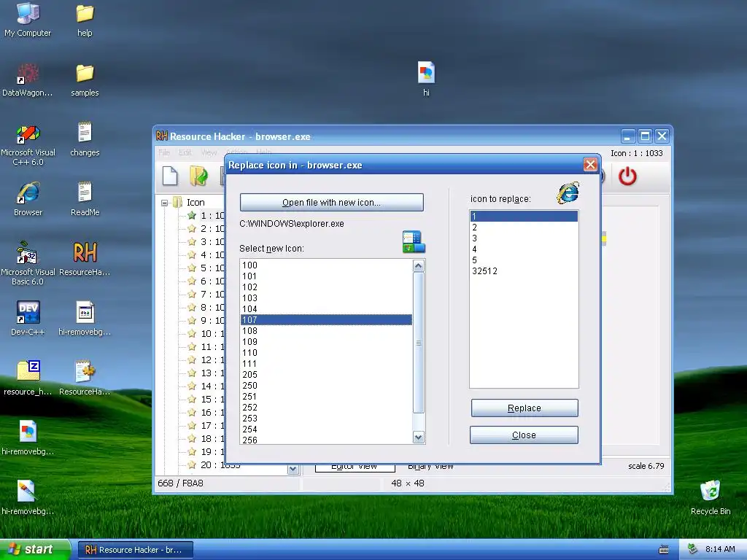Open the Edit menu in Resource Hacker
This screenshot has width=747, height=560.
point(185,152)
